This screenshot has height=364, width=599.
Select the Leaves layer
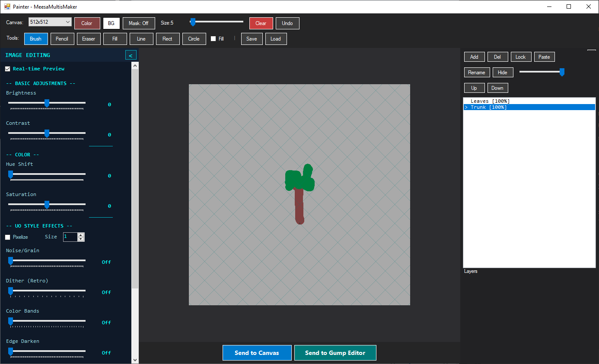(529, 101)
